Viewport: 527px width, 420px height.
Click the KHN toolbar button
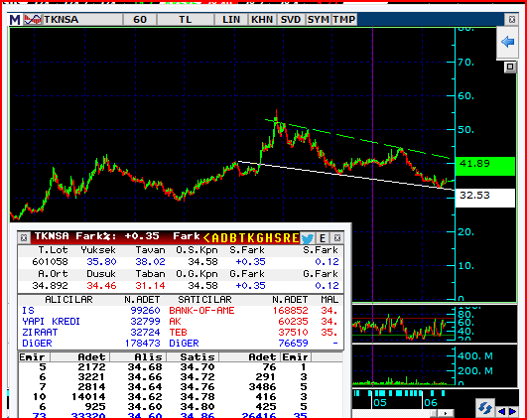coord(262,20)
